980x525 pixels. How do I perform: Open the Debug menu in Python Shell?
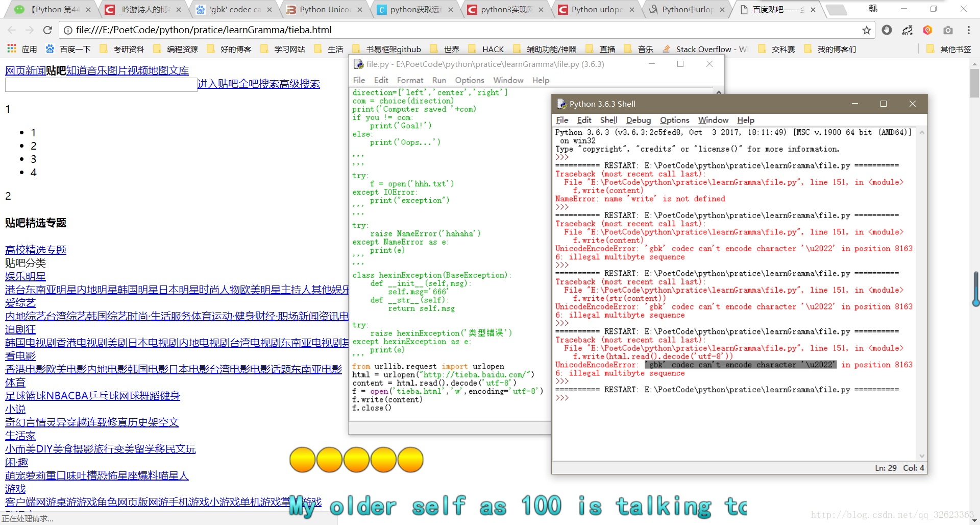pyautogui.click(x=639, y=120)
